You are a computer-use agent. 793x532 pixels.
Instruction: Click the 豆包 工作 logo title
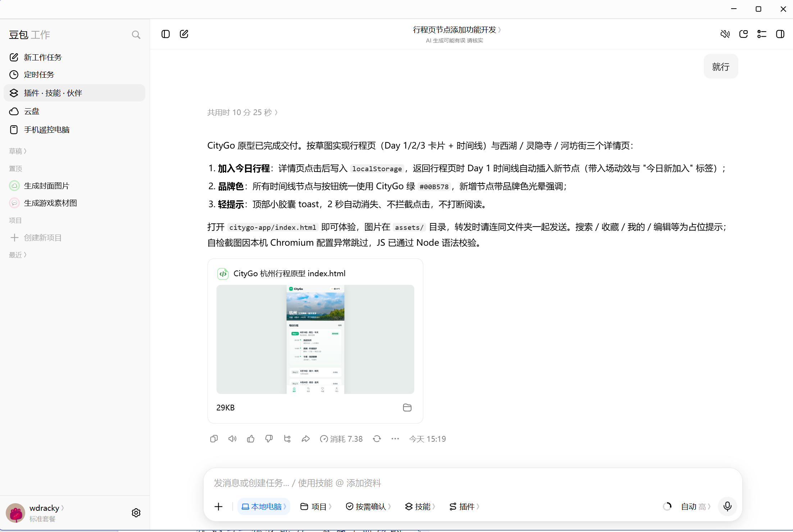[29, 35]
